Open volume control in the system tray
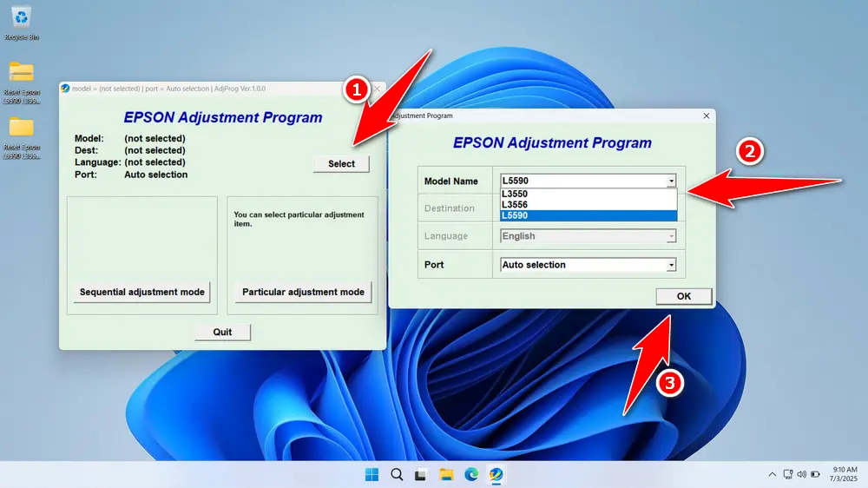The height and width of the screenshot is (488, 868). coord(801,475)
